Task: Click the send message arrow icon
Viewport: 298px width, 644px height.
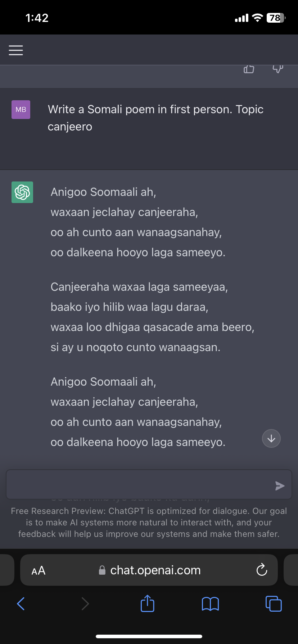Action: (280, 486)
